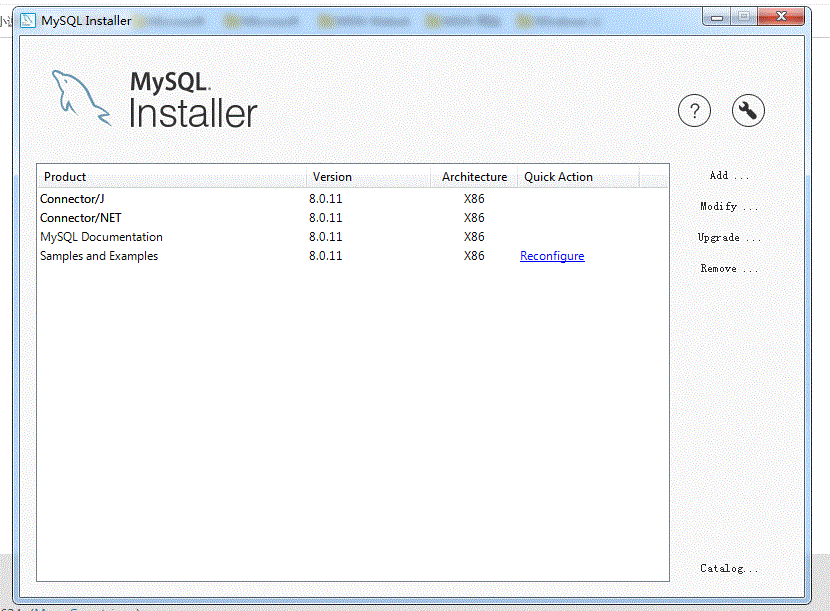Click the MySQL Installer title bar icon
The height and width of the screenshot is (611, 830).
pos(28,21)
